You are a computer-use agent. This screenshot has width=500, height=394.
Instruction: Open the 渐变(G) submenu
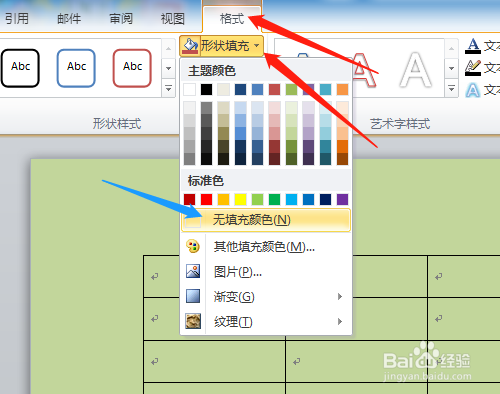(x=266, y=296)
